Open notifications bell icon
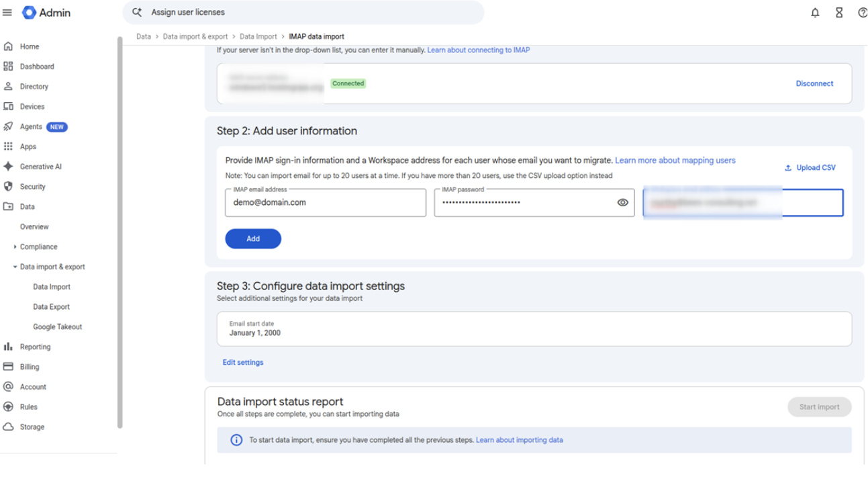Screen dimensions: 868x479 (x=815, y=13)
